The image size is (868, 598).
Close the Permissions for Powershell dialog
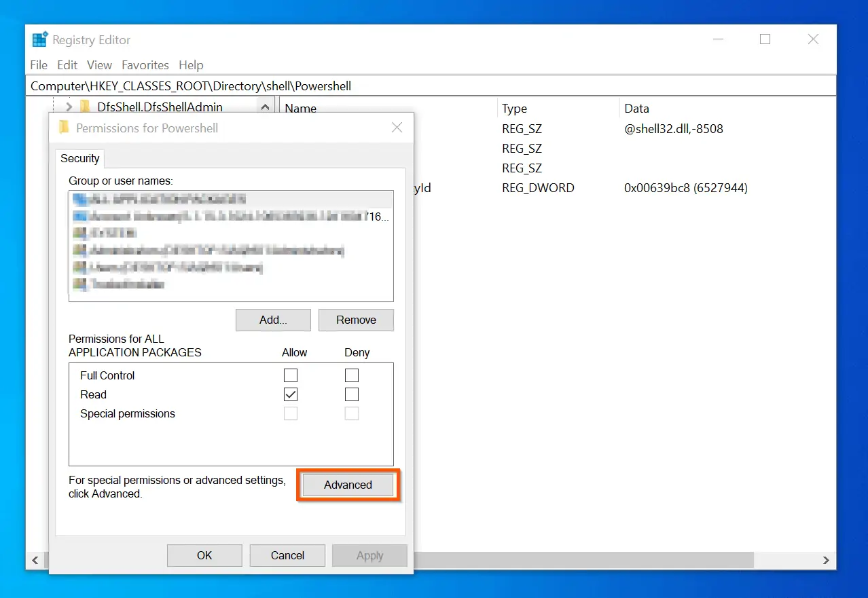397,128
